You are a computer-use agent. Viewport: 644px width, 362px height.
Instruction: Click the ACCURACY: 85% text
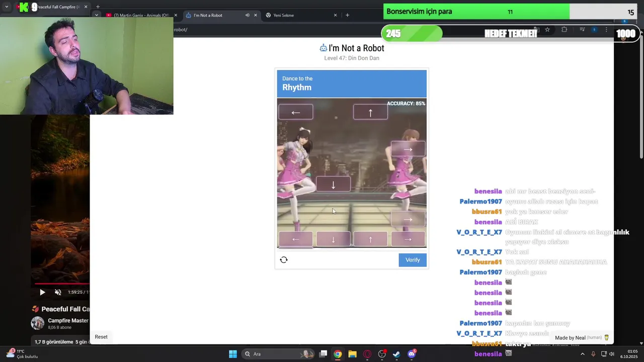406,104
